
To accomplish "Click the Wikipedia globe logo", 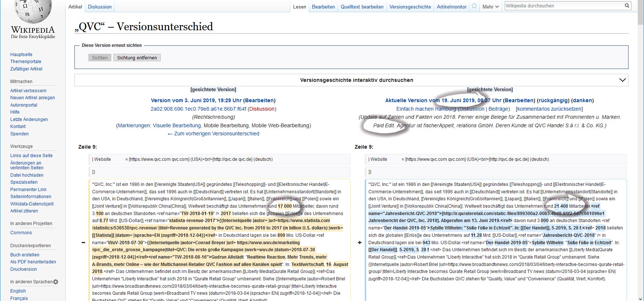I will tap(33, 11).
